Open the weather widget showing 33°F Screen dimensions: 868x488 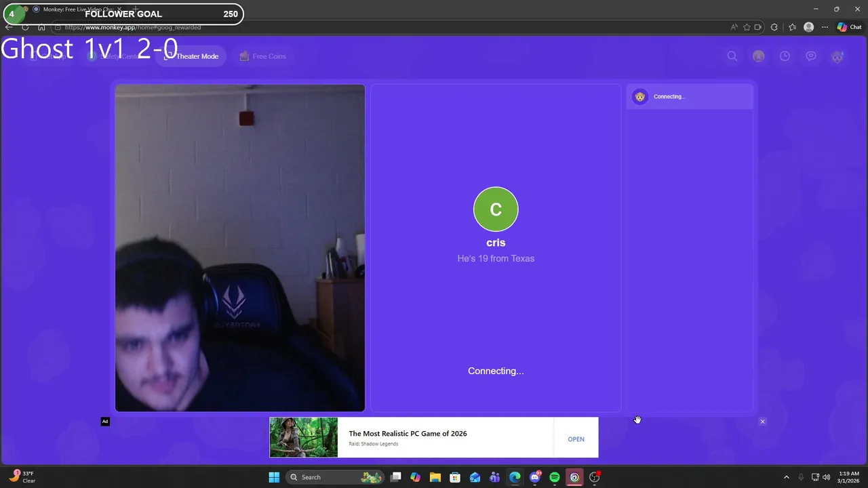point(22,477)
